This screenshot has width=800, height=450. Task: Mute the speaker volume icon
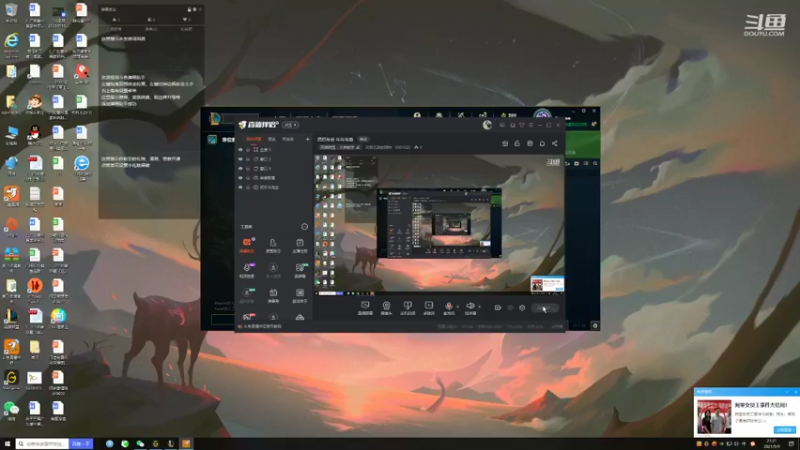[x=470, y=307]
